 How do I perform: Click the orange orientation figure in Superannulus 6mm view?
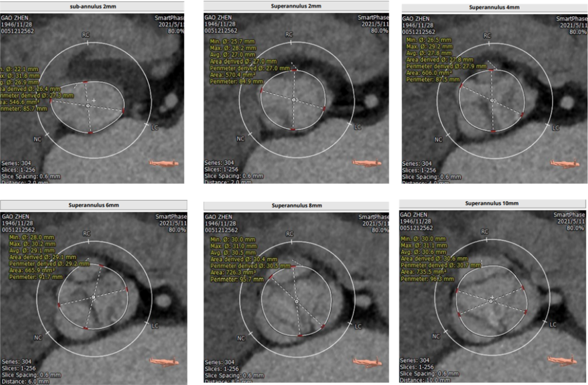(163, 362)
